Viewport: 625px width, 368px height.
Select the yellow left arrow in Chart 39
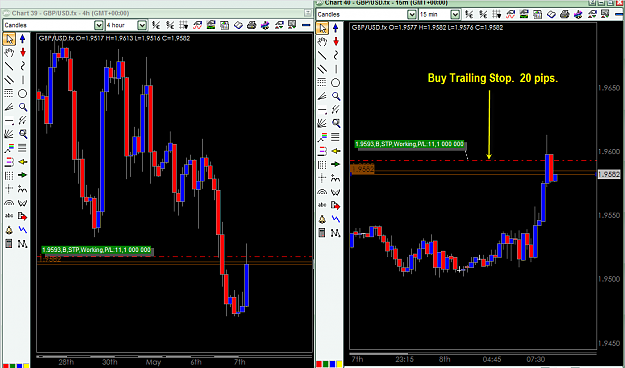click(x=22, y=161)
